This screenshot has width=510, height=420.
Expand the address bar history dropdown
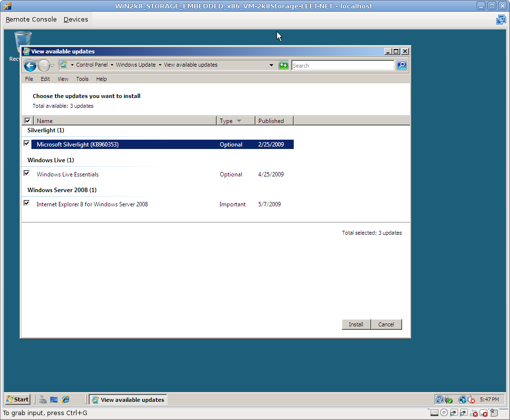coord(272,65)
